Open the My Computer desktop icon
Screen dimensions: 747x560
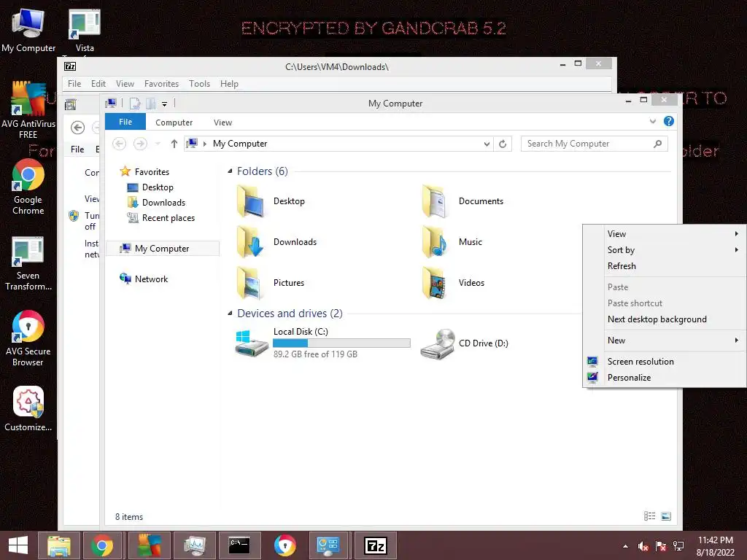point(28,30)
